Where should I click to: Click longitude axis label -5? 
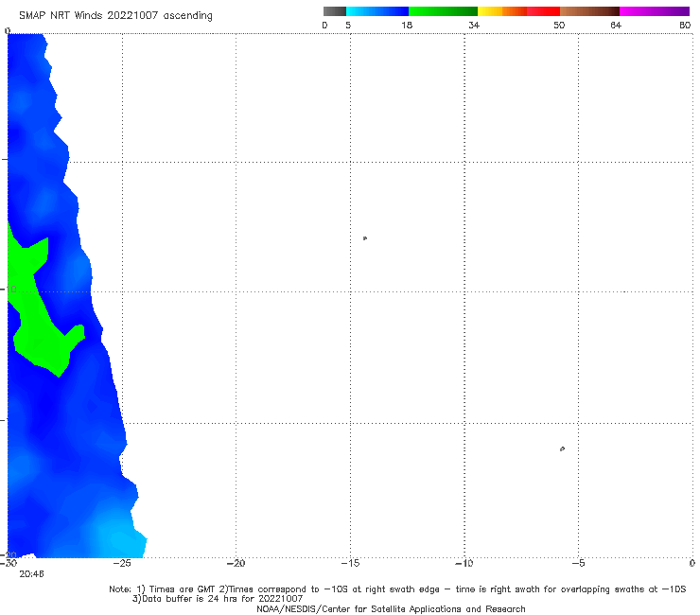pos(578,563)
